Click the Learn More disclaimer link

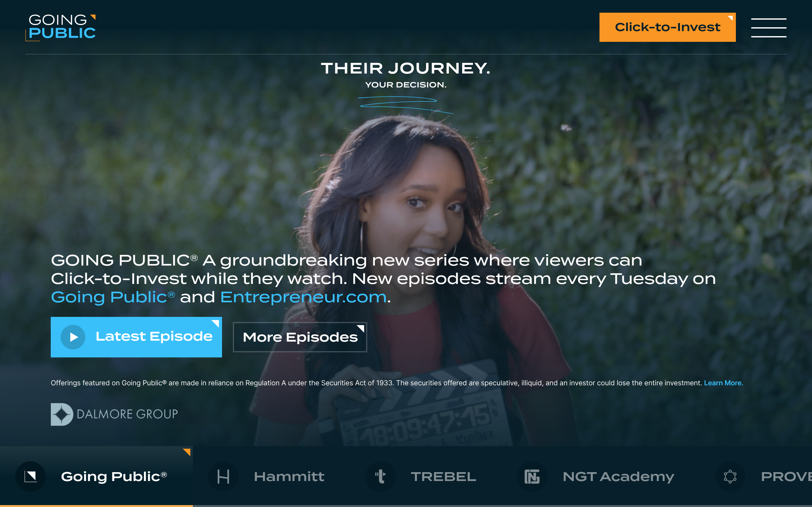pyautogui.click(x=724, y=383)
